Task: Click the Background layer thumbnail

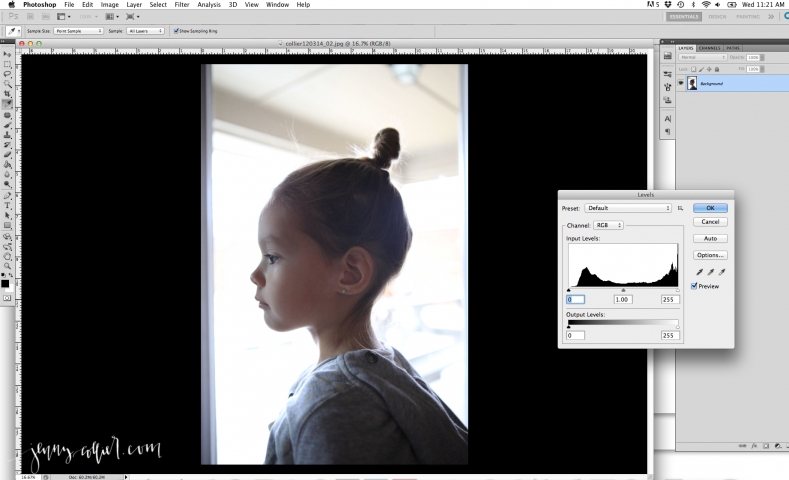Action: pyautogui.click(x=693, y=84)
